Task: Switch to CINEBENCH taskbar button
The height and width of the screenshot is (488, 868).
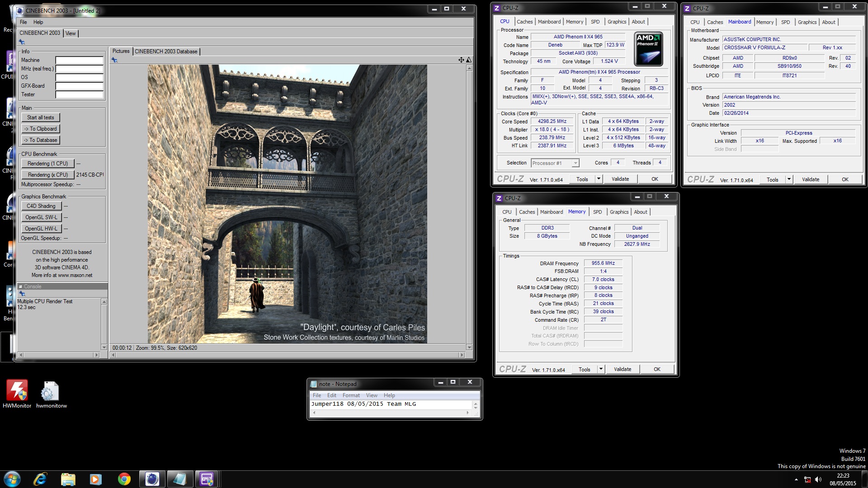Action: tap(152, 479)
